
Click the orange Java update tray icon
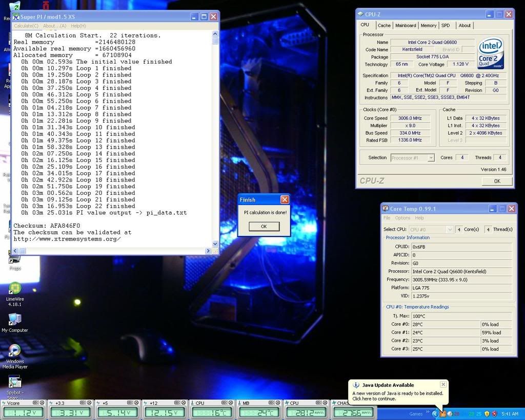pos(442,414)
